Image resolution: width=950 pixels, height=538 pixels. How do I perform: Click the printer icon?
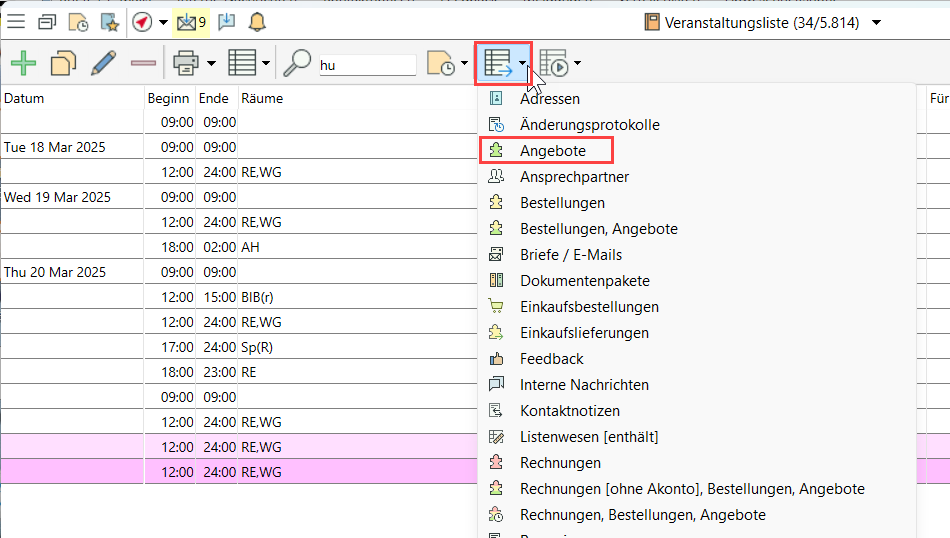(186, 65)
